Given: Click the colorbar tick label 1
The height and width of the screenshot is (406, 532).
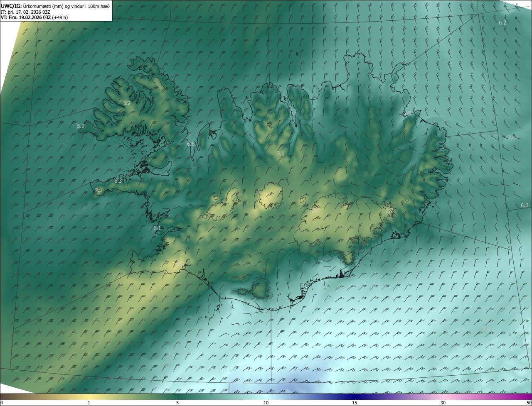Looking at the screenshot, I should pos(89,403).
